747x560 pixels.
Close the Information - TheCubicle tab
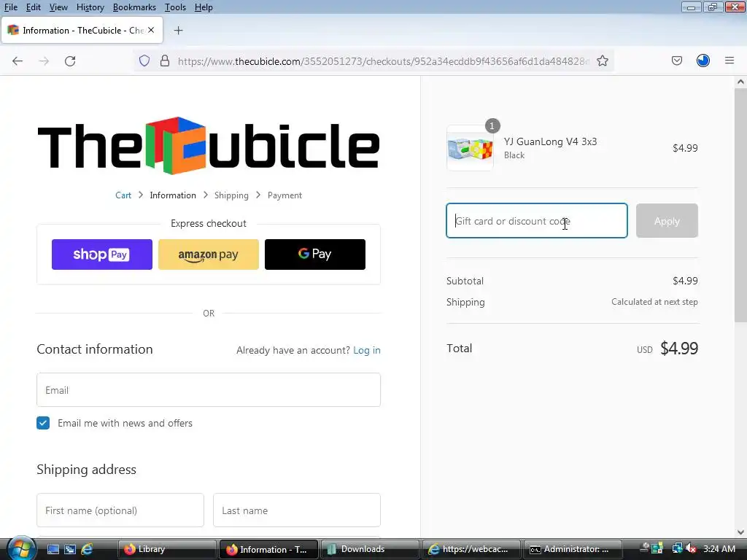pyautogui.click(x=151, y=30)
